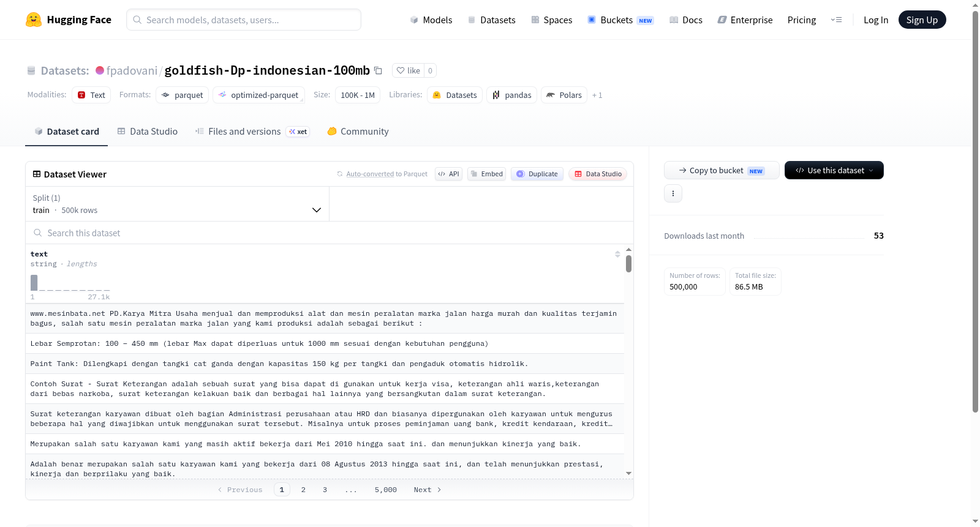Select the optimized-parquet format tag

click(x=258, y=95)
